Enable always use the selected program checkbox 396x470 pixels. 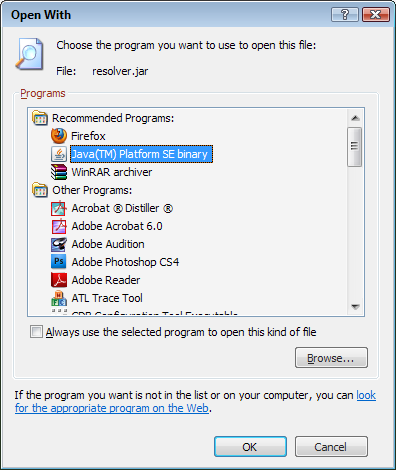click(x=36, y=332)
